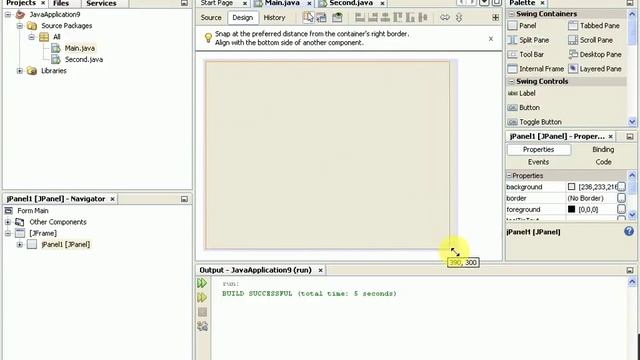
Task: Click the Properties list scroll-down arrow
Action: tap(632, 214)
